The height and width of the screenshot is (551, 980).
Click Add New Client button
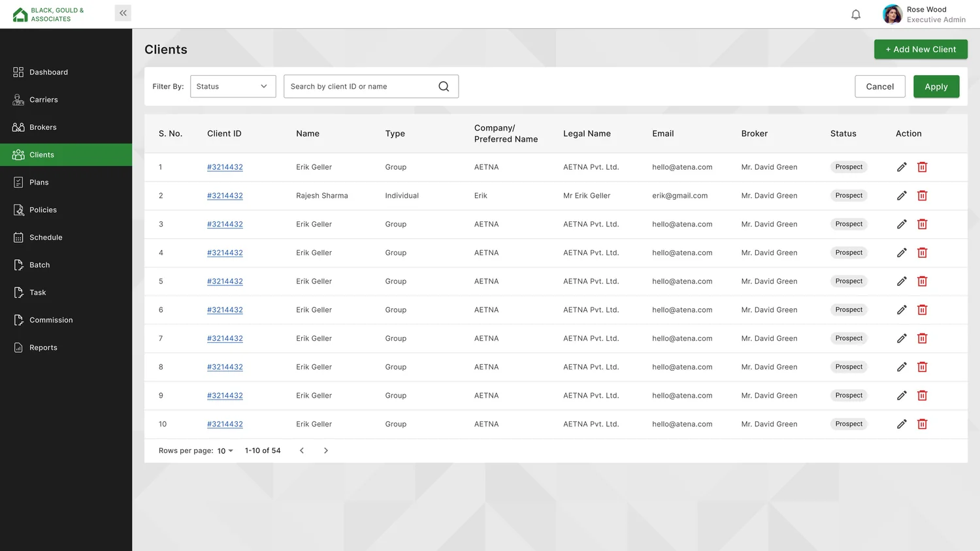pos(921,50)
